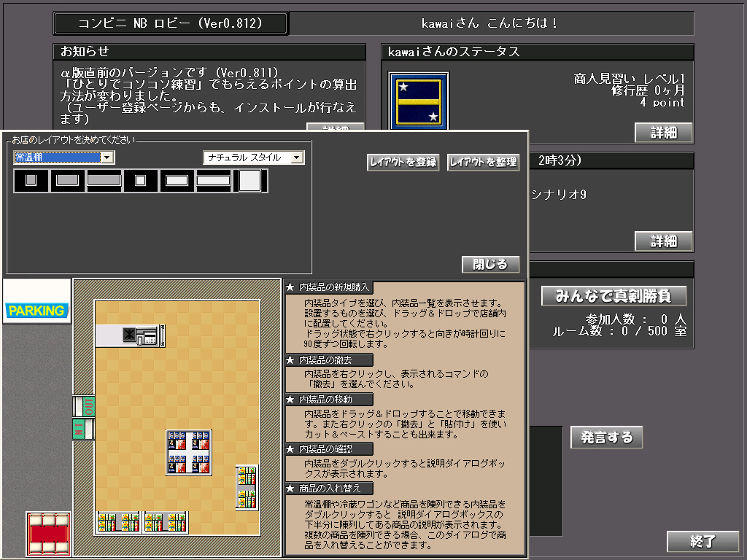This screenshot has width=747, height=560.
Task: Select the wide white shelf icon
Action: (214, 180)
